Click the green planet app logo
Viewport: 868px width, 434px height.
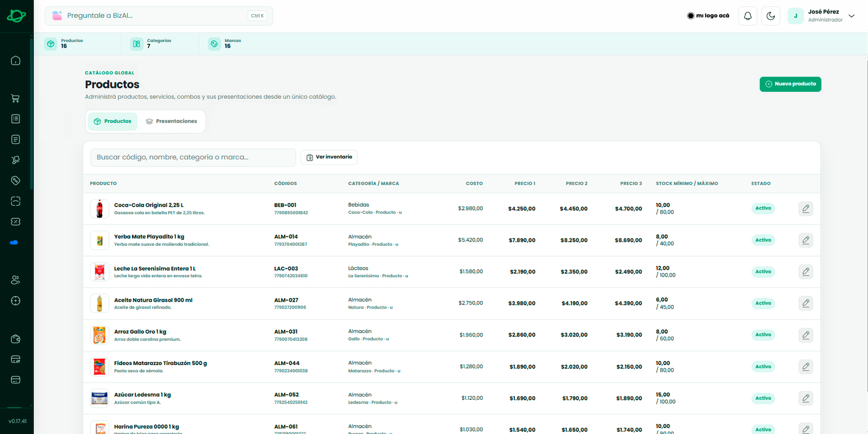[x=16, y=16]
